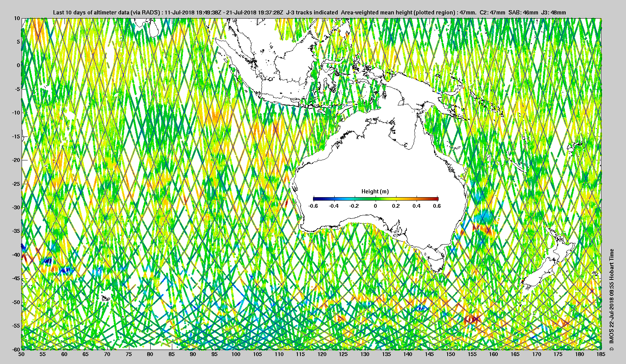Select the 0.6 colorbar label
Viewport: 626px width, 364px height.
point(437,206)
